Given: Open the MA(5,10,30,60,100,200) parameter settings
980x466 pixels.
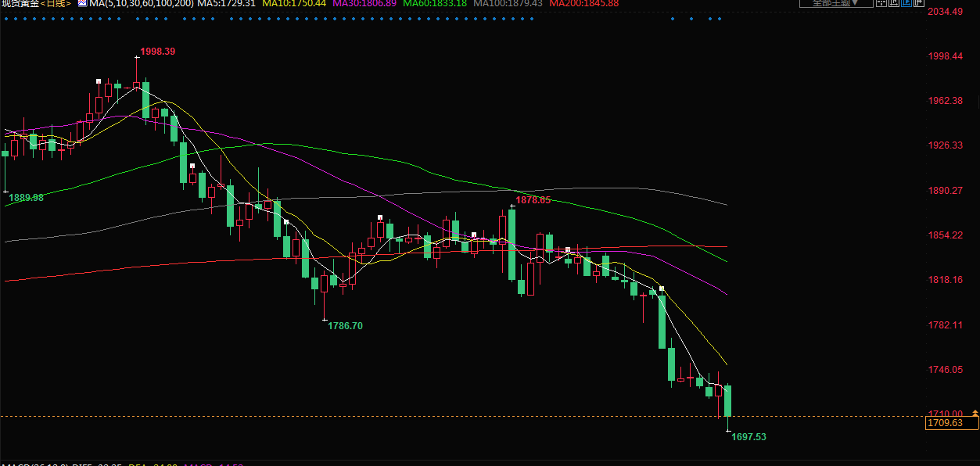Looking at the screenshot, I should point(141,4).
